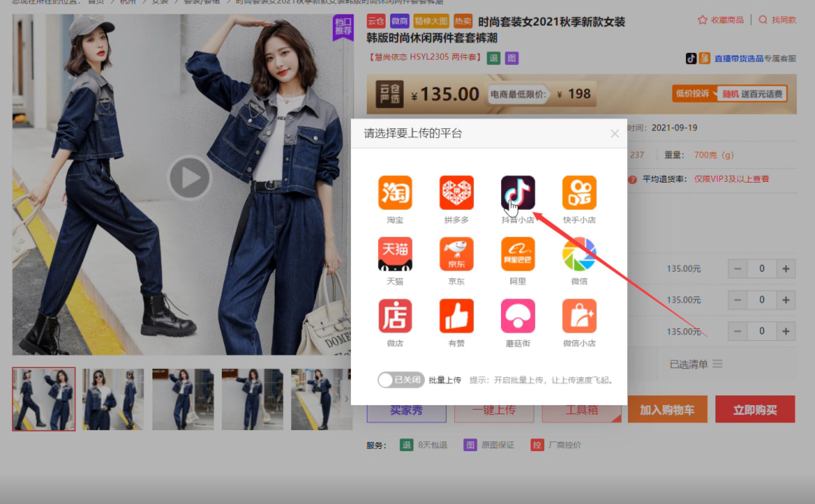
Task: Add item with 加入购物车 button
Action: point(667,409)
